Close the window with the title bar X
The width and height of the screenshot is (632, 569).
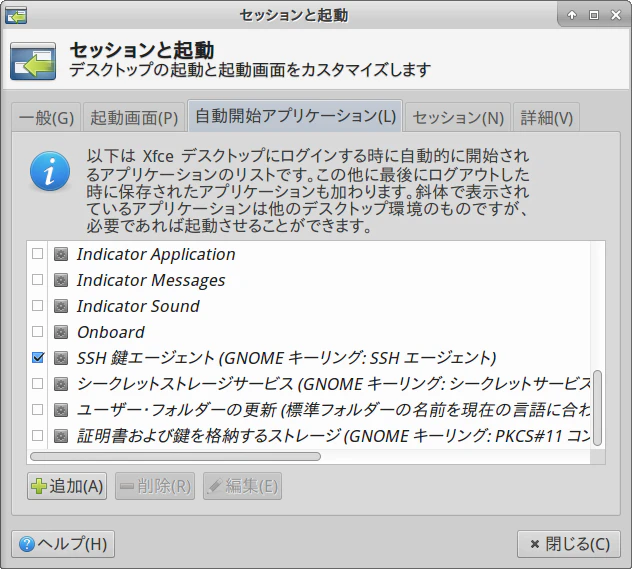[x=615, y=15]
